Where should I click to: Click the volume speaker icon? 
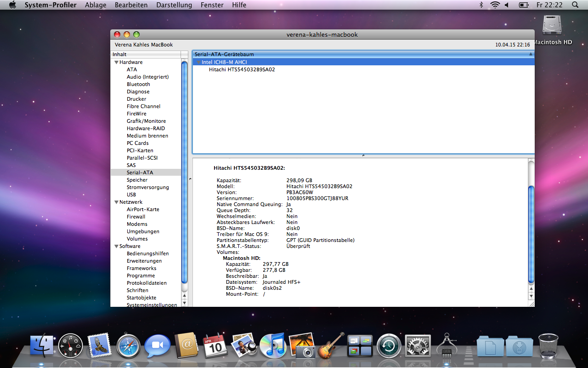point(507,5)
